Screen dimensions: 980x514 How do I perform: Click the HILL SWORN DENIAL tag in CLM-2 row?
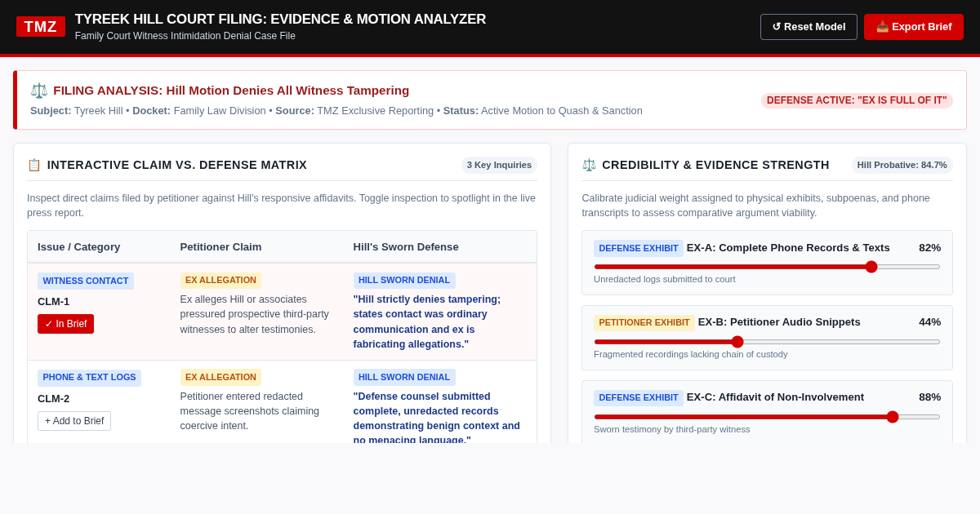(x=404, y=378)
